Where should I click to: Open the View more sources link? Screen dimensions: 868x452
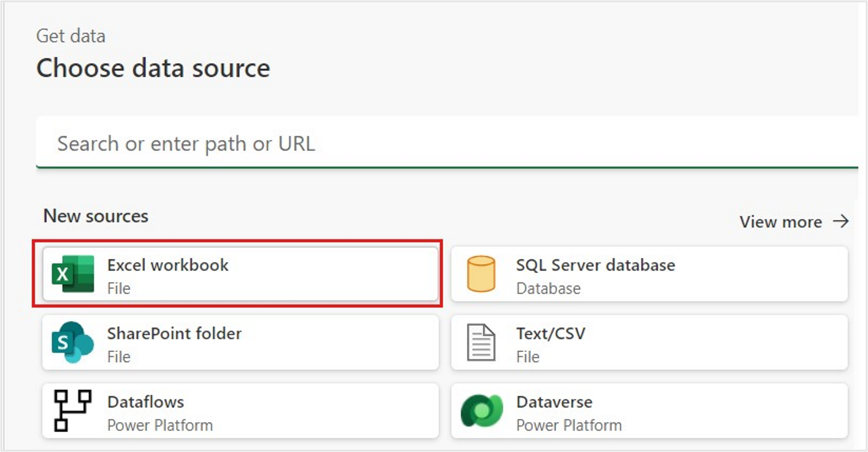pyautogui.click(x=781, y=222)
